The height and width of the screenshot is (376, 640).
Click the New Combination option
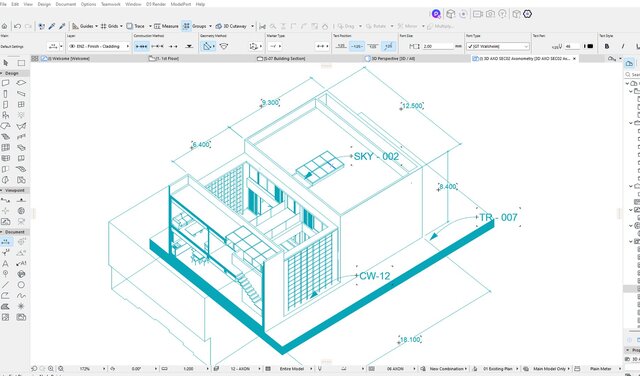click(x=446, y=369)
